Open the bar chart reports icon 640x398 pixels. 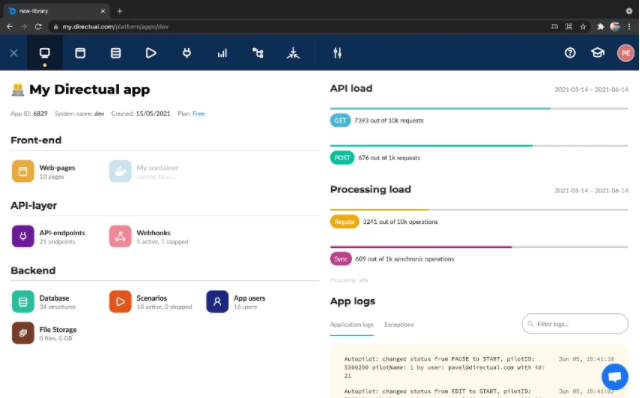222,53
